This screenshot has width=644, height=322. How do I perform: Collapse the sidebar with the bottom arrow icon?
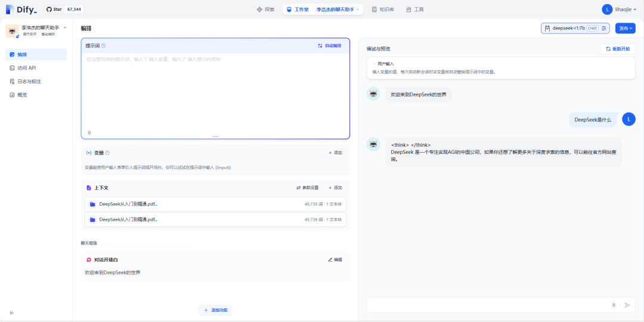click(x=12, y=313)
